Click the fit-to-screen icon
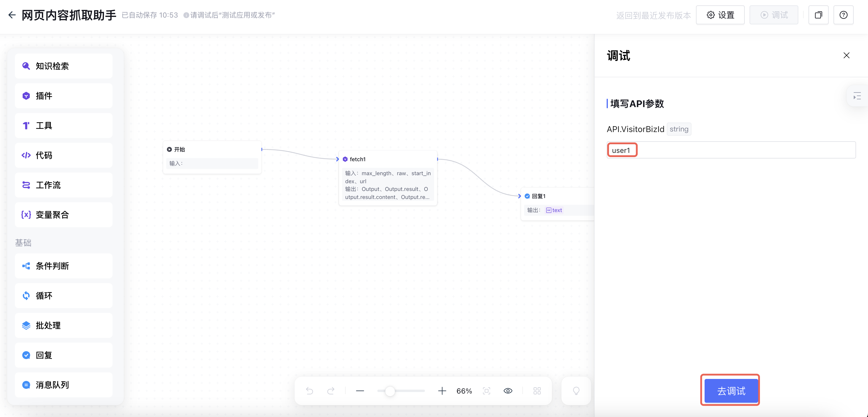868x417 pixels. click(x=486, y=391)
